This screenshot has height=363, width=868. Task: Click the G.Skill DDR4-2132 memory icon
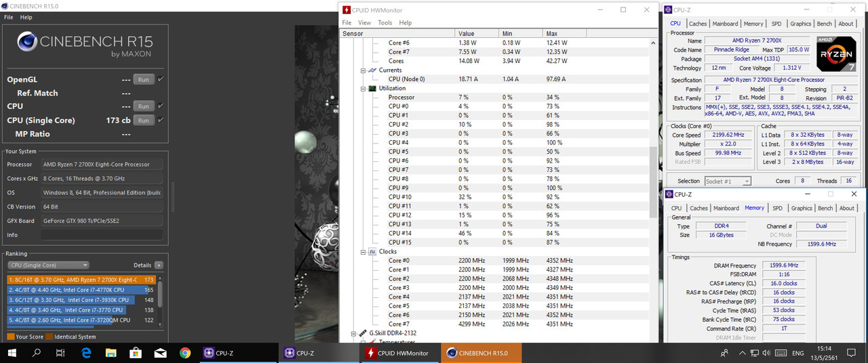pos(363,333)
